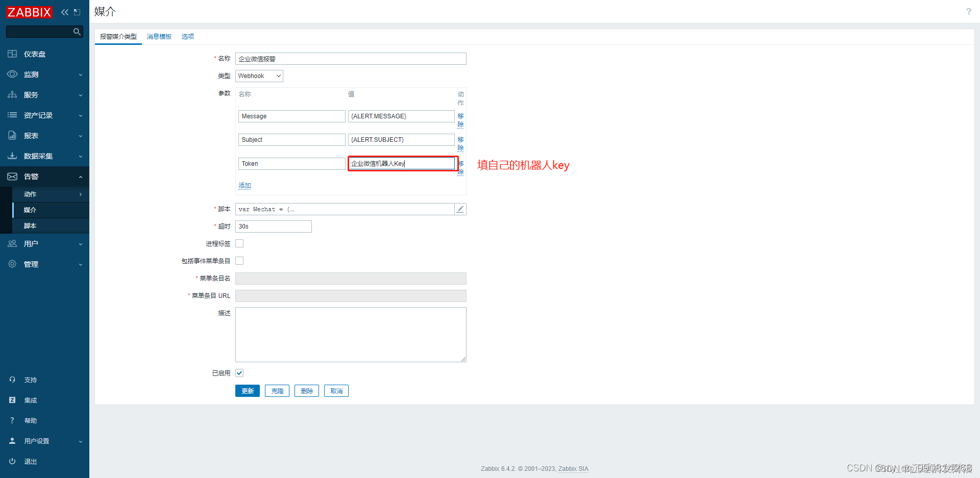Click the 克隆 button
980x478 pixels.
click(x=277, y=391)
